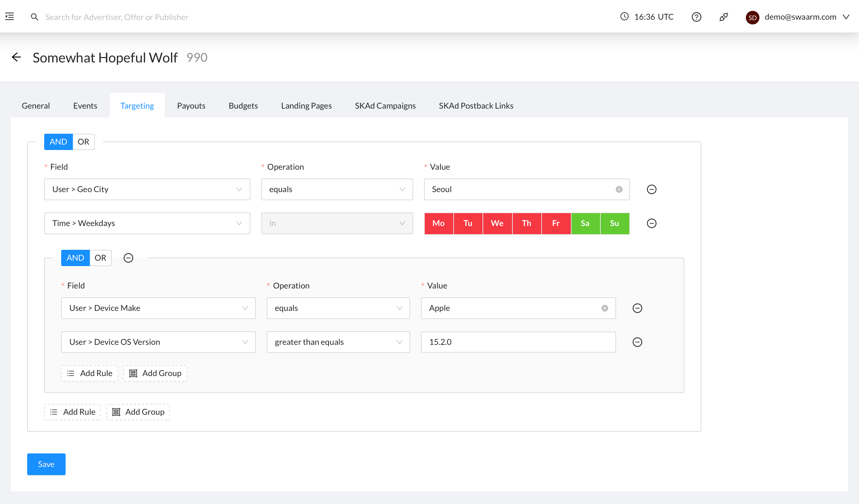Click the search magnifier icon

tap(34, 17)
